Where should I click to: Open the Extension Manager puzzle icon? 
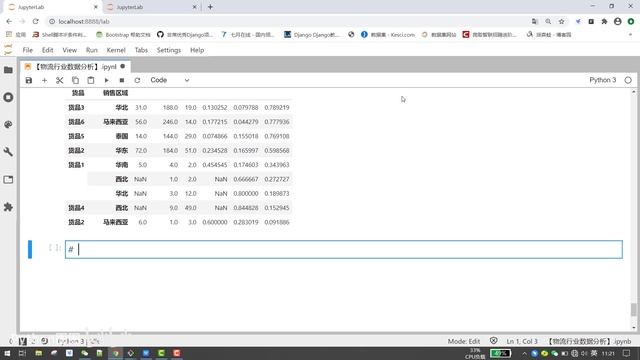point(8,207)
